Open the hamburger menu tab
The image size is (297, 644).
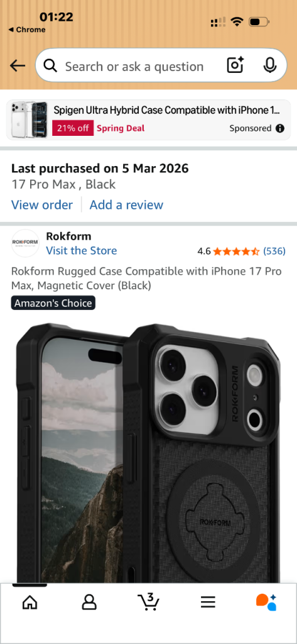208,602
